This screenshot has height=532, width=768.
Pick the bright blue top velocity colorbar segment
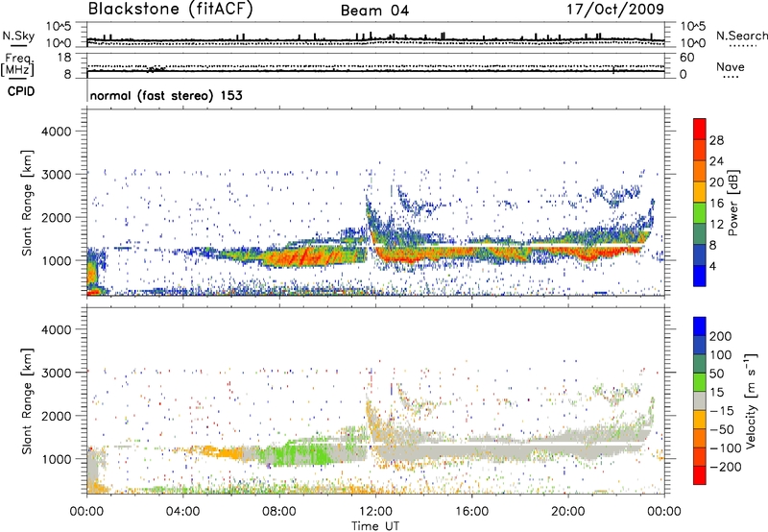[700, 326]
